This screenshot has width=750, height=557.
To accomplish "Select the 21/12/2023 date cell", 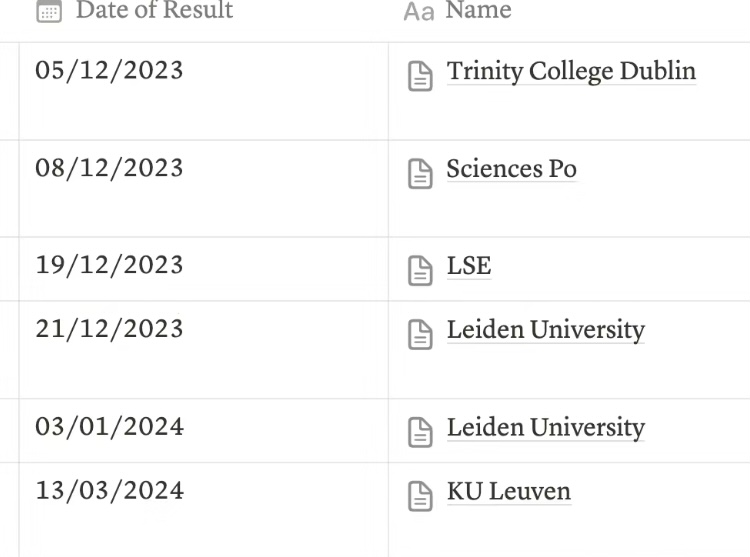I will coord(109,329).
